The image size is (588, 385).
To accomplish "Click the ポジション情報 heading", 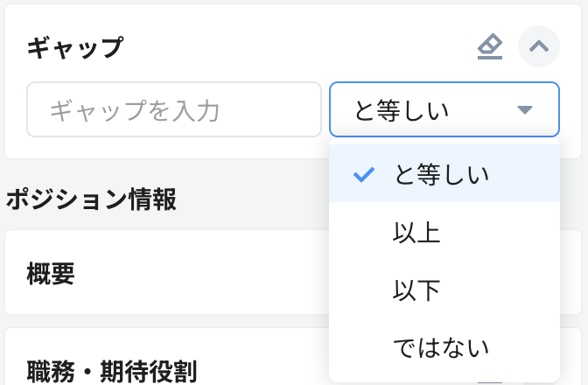I will 91,199.
